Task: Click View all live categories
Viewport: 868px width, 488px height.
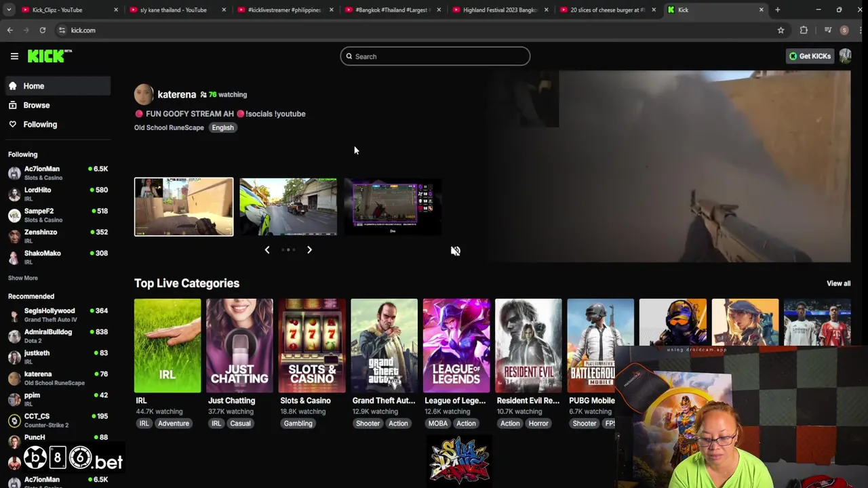Action: 838,283
